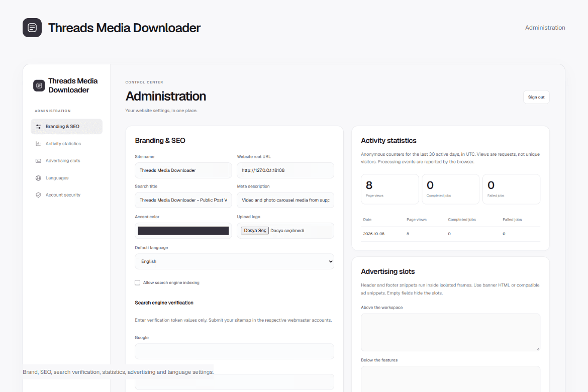Click the Activity statistics card heading

tap(388, 141)
